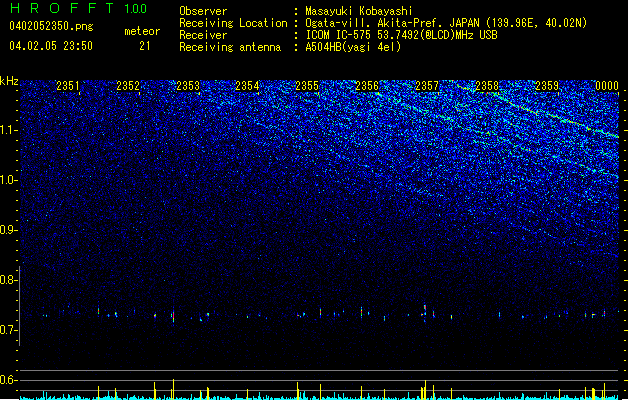
Task: Click the Receiving antenna field label
Action: [230, 47]
